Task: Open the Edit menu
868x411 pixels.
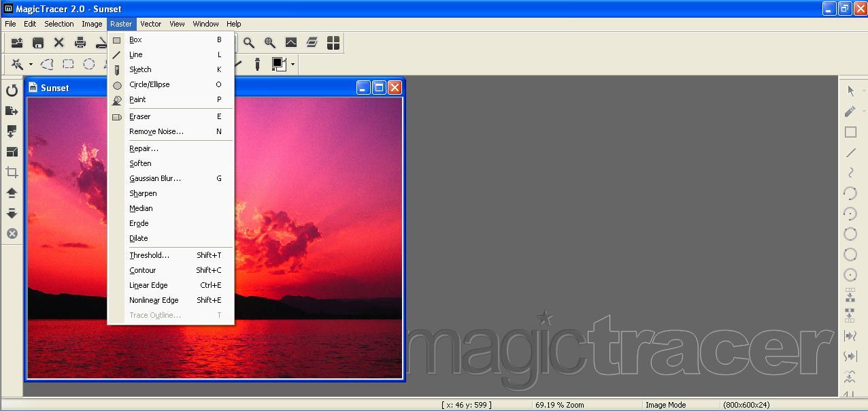Action: pyautogui.click(x=30, y=24)
